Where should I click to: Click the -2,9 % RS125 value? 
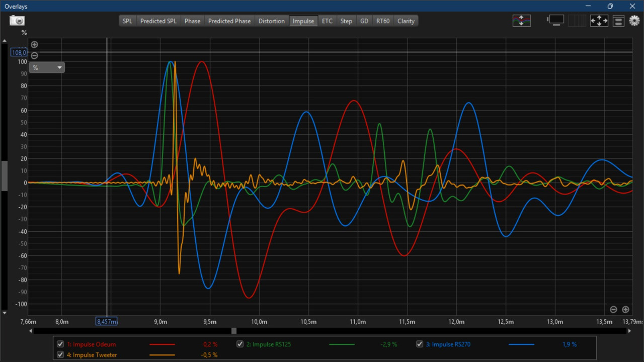click(x=389, y=344)
